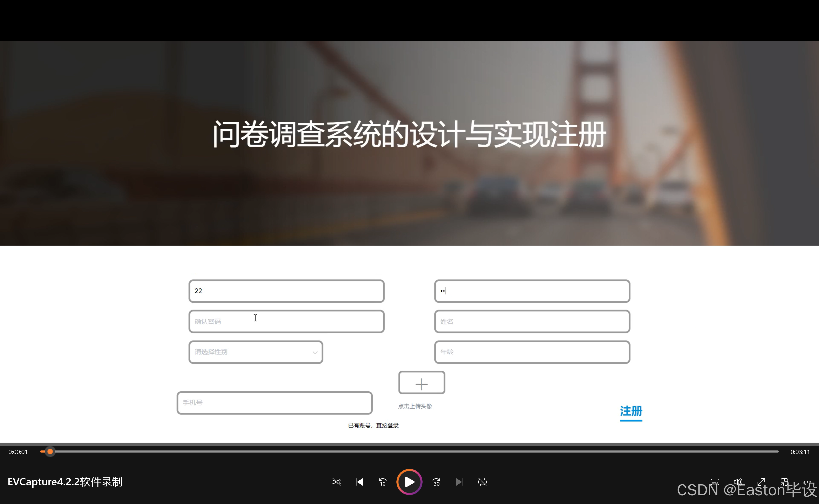Jump to the next video
The image size is (819, 504).
(x=459, y=482)
